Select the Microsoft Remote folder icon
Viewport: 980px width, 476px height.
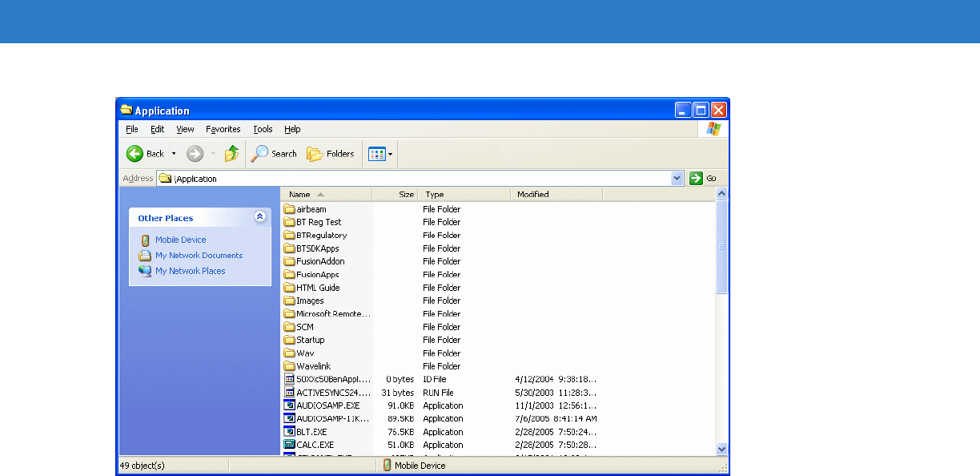click(290, 314)
